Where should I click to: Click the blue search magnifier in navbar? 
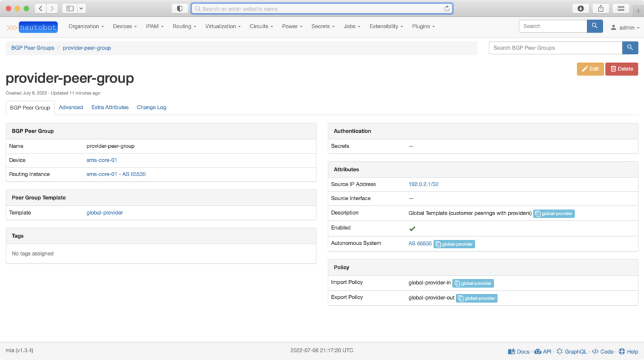(595, 26)
